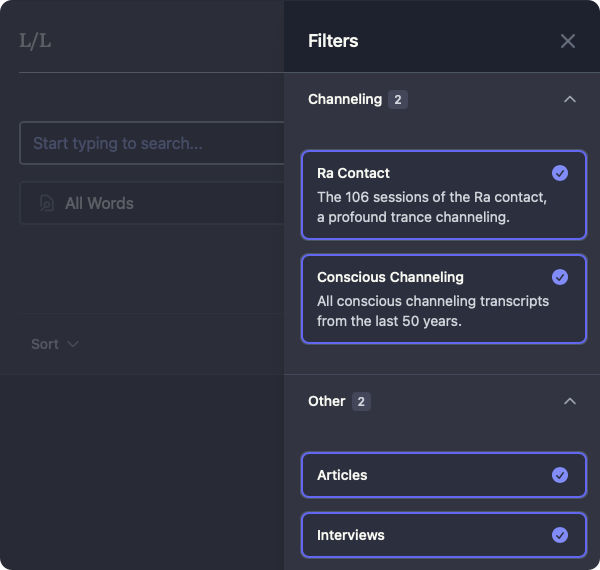Open the Sort dropdown
The width and height of the screenshot is (600, 570).
pyautogui.click(x=55, y=344)
